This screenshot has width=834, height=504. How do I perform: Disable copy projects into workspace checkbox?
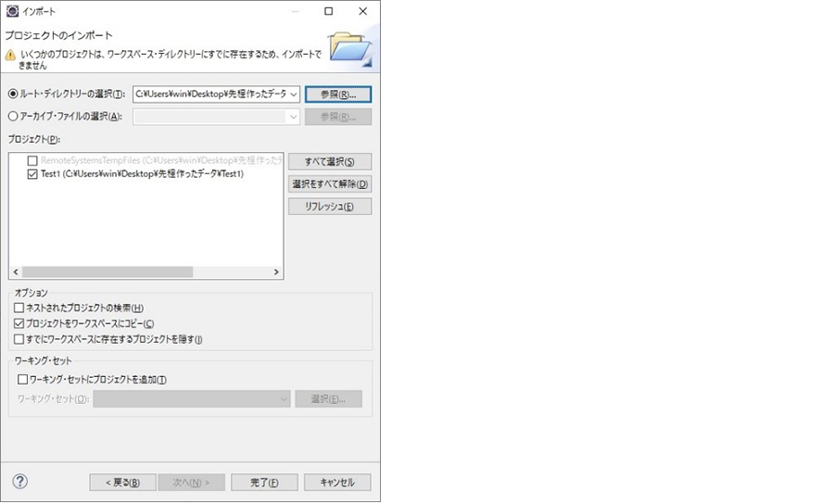[19, 323]
